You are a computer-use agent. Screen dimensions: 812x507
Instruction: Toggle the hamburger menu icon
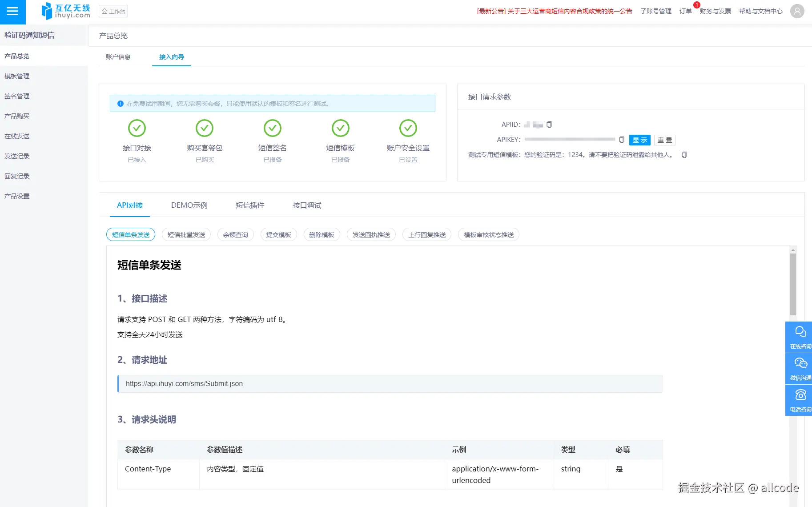tap(12, 11)
